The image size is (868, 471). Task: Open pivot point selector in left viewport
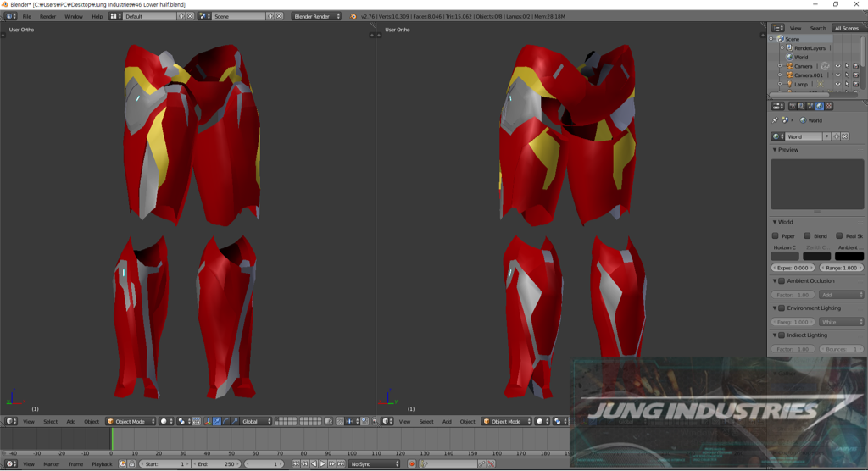184,421
